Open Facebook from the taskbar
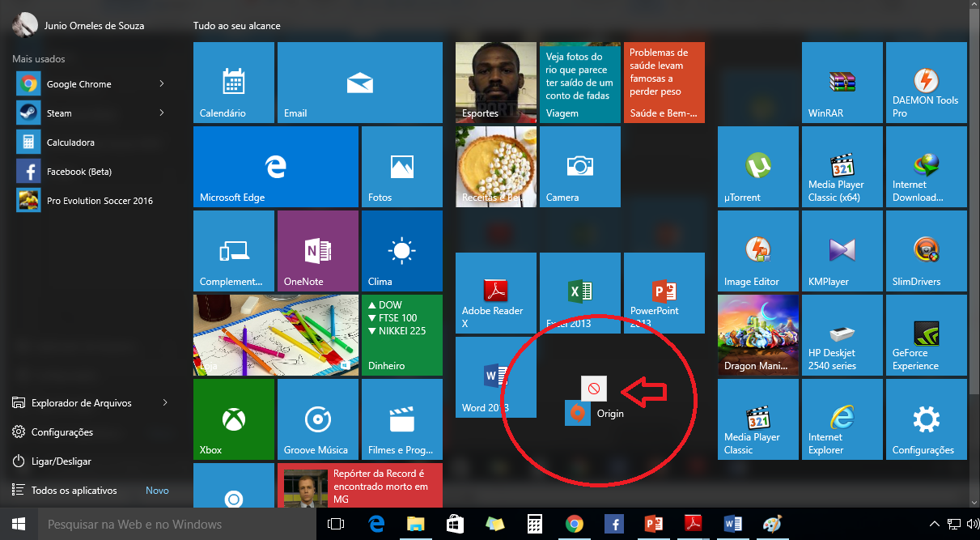Screen dimensions: 980x540 pos(613,524)
